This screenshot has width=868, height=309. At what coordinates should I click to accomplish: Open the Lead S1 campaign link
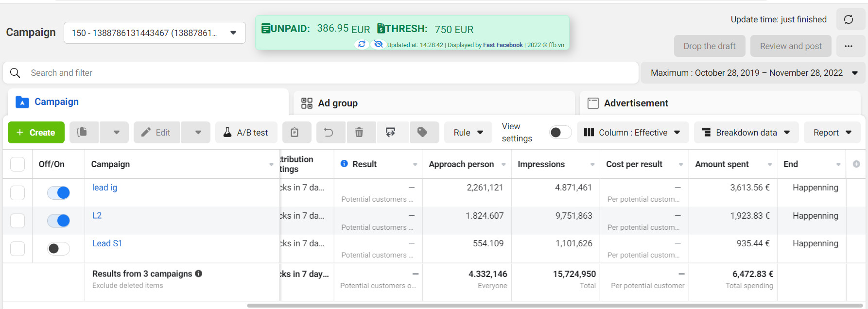[x=107, y=243]
